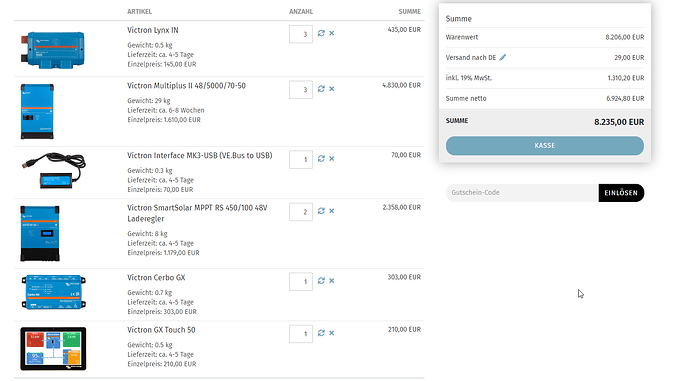Click quantity field for SmartSolar MPPT RS
This screenshot has height=381, width=690.
pos(301,212)
